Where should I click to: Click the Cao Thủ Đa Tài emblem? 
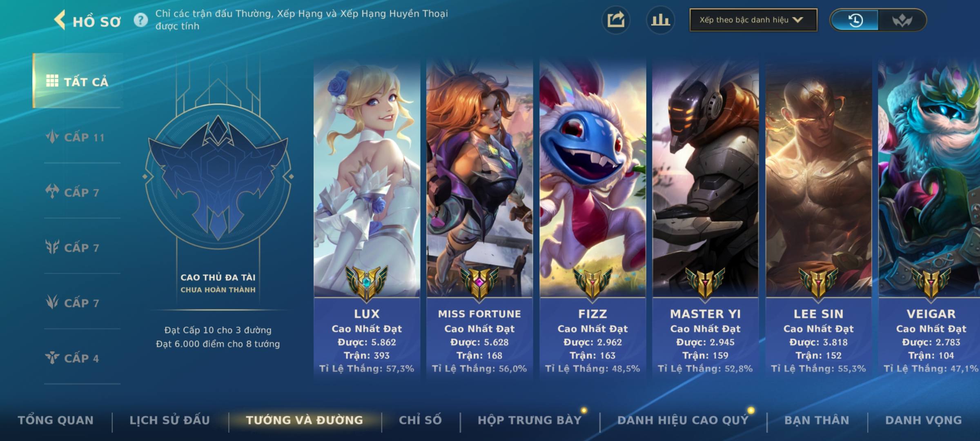click(218, 176)
